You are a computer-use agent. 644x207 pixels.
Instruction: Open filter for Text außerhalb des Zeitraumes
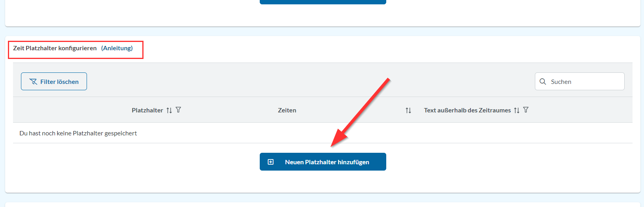pos(526,110)
